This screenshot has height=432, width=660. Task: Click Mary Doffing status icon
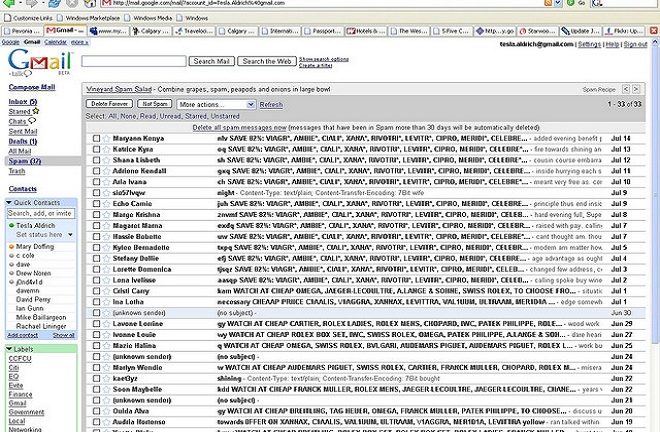click(x=11, y=247)
